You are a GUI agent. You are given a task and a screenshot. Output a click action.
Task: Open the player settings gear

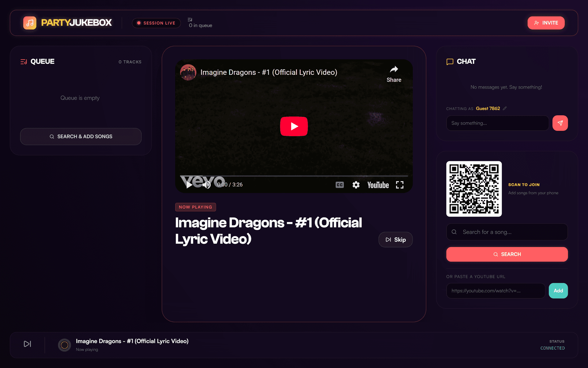click(356, 185)
